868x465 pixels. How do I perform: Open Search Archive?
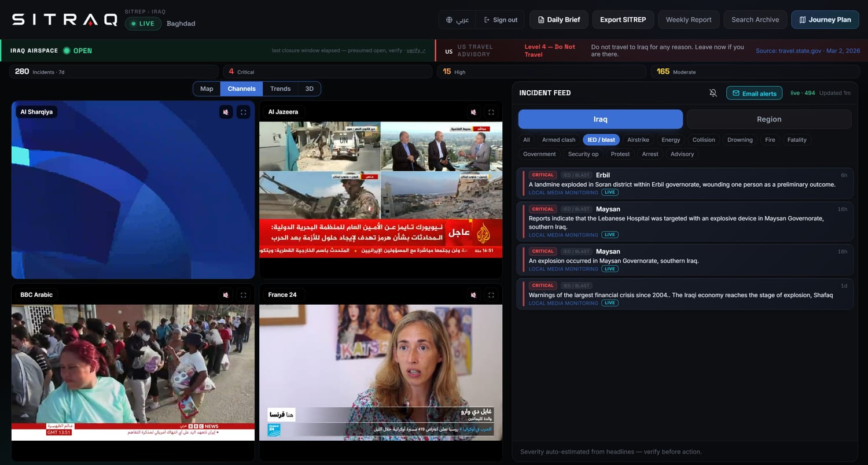(755, 20)
